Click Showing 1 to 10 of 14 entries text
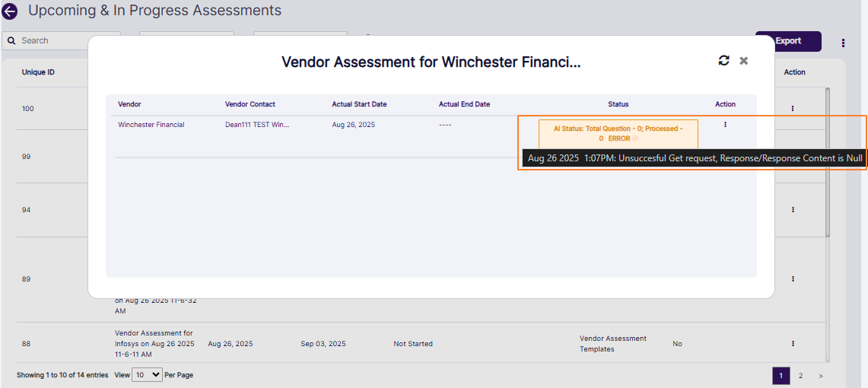Screen dimensions: 868x388 point(62,375)
